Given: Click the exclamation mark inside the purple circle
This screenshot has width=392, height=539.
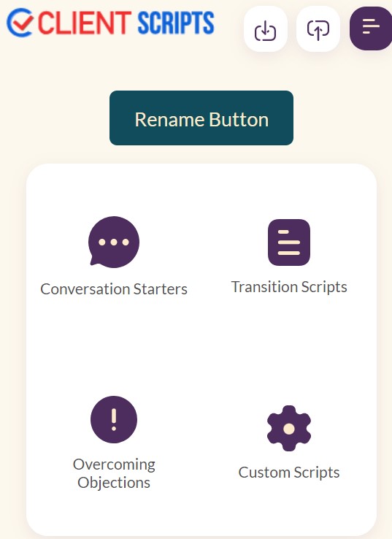Looking at the screenshot, I should 114,420.
